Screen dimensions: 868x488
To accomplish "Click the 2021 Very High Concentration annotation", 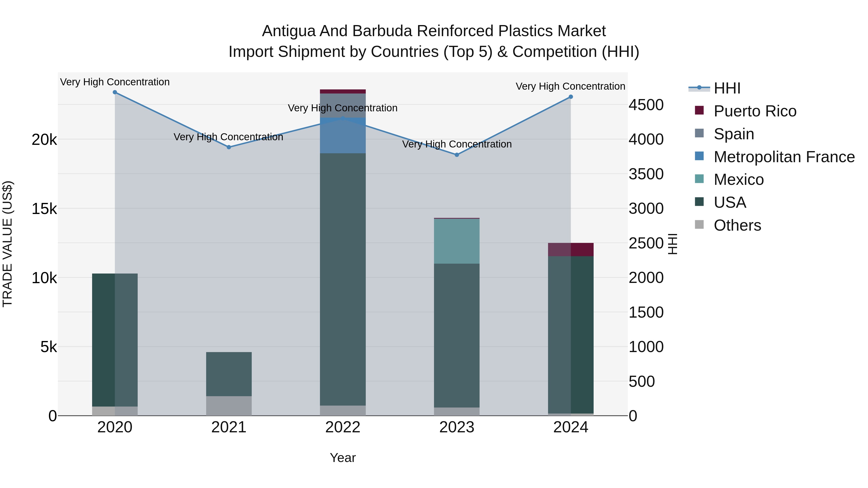I will pos(229,137).
